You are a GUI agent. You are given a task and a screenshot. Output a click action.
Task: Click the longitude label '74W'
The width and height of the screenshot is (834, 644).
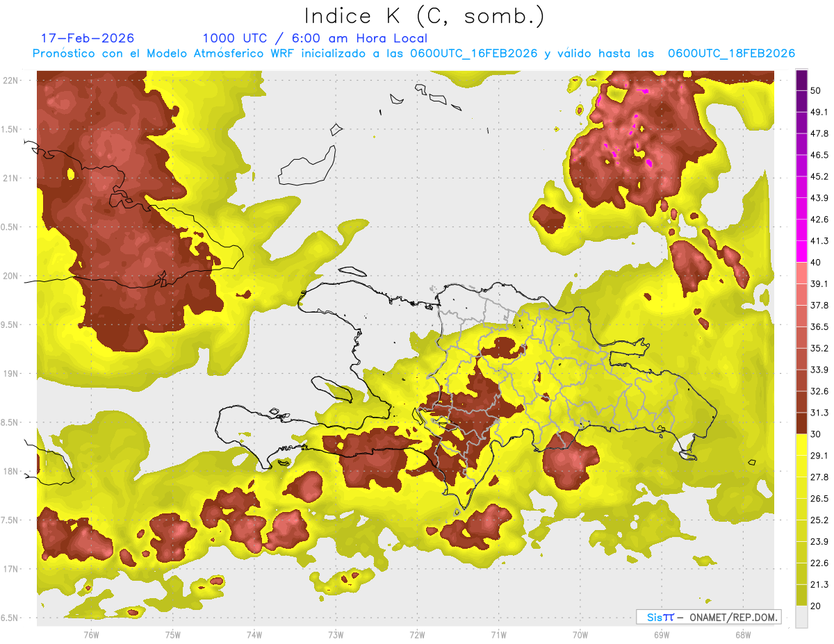click(254, 635)
